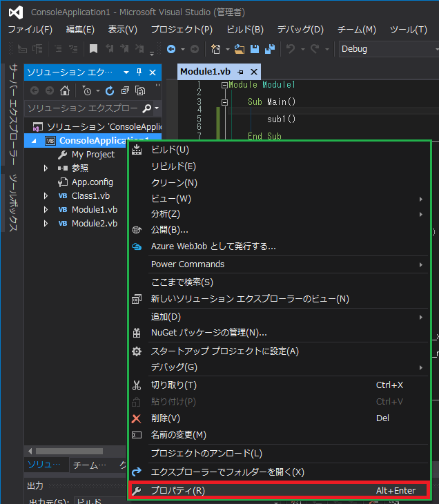The image size is (439, 504).
Task: Click Collapse All icon in Solution Explorer
Action: [125, 91]
